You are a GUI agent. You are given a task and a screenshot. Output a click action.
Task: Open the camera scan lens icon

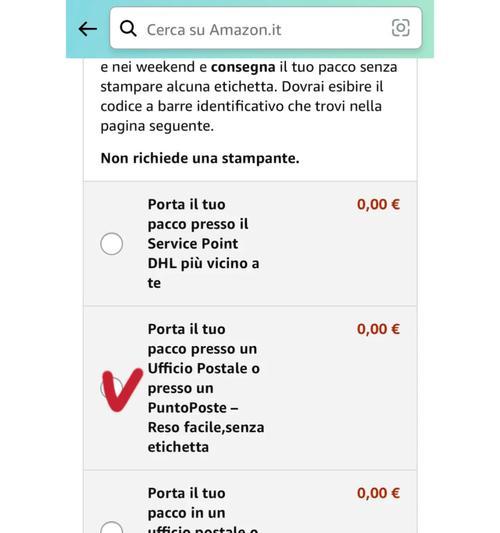pyautogui.click(x=400, y=28)
